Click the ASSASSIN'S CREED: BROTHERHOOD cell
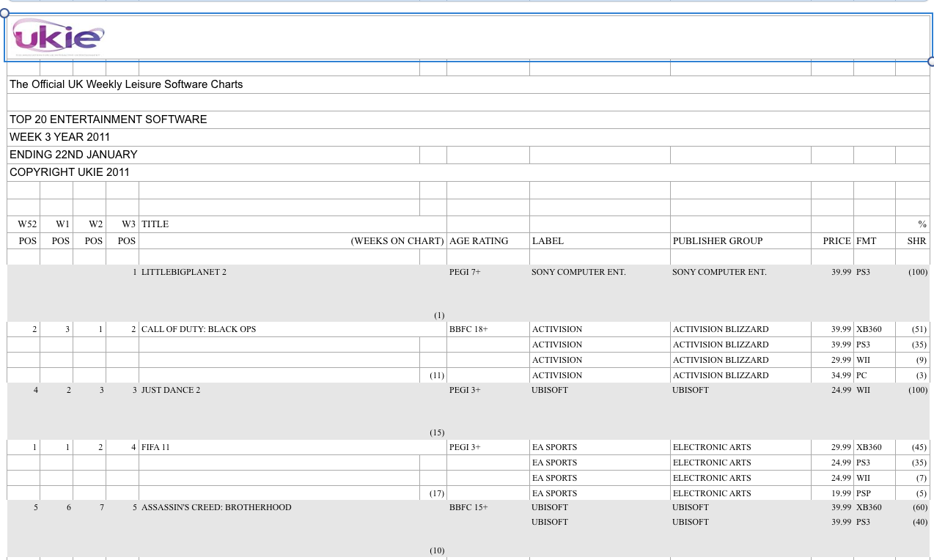 point(216,508)
